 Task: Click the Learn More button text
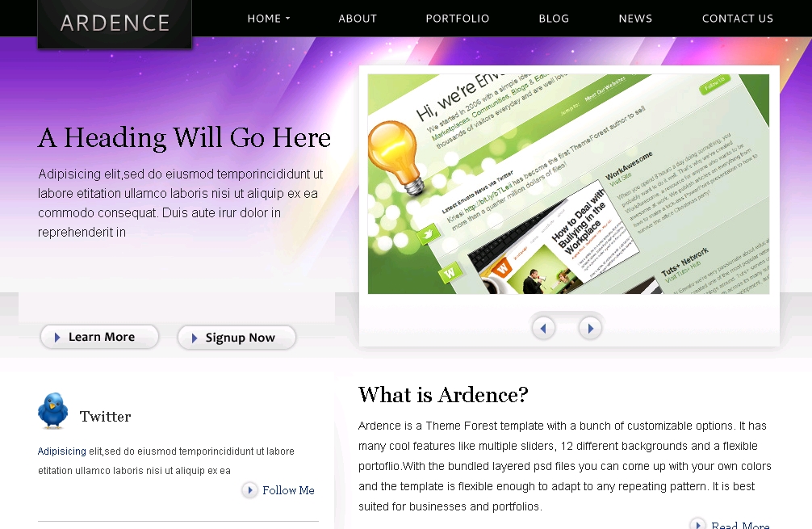102,338
